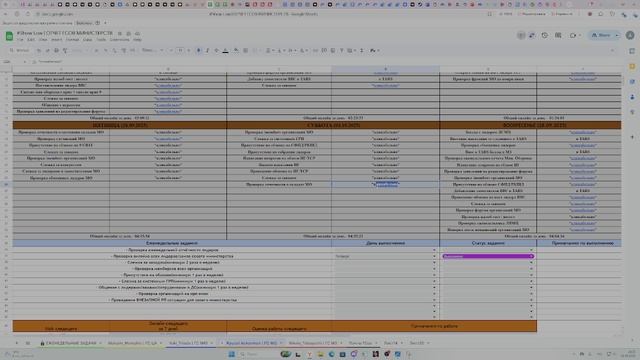Open Contacts side panel icon
Screen dimensions: 640x360
[632, 97]
